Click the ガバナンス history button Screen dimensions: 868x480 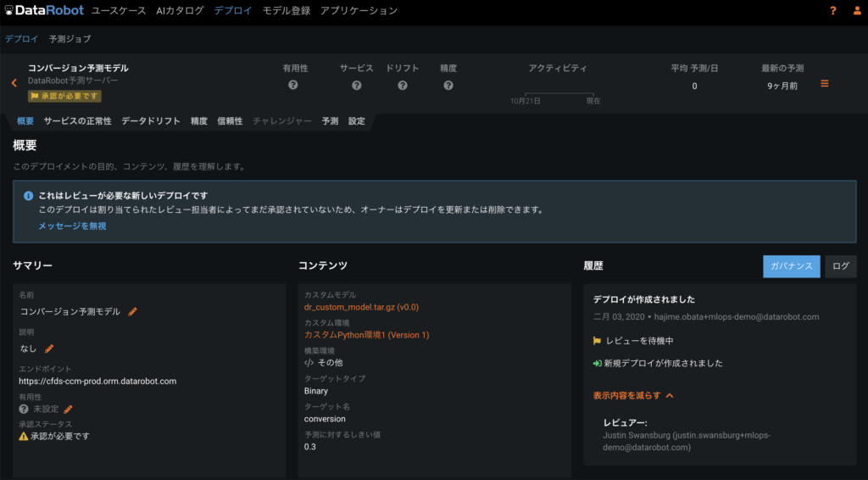(792, 266)
